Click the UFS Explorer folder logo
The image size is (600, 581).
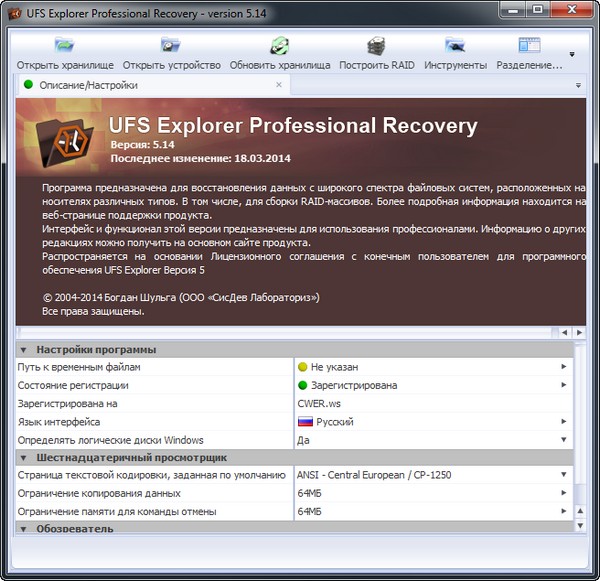(x=64, y=142)
